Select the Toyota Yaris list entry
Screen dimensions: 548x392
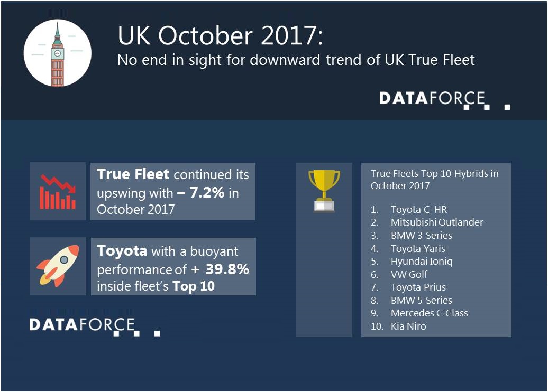(418, 248)
